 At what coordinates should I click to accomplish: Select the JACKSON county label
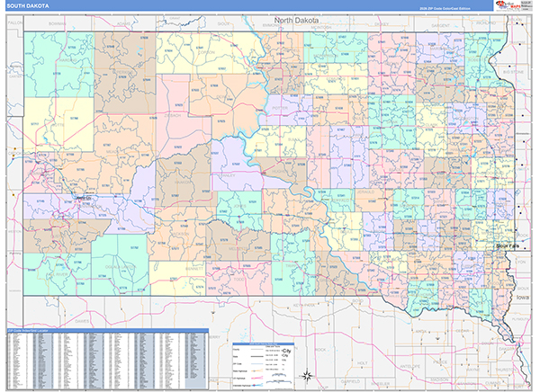click(x=180, y=234)
